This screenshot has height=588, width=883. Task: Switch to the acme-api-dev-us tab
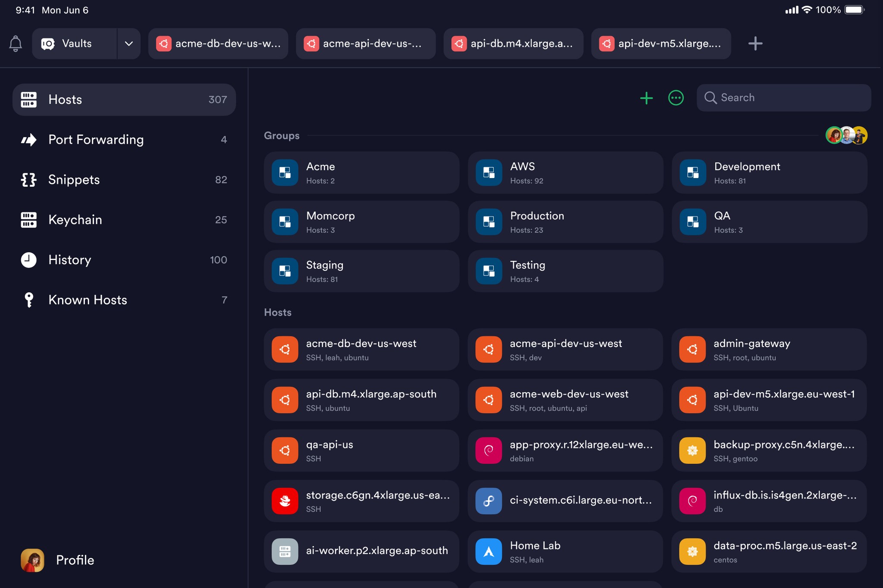coord(366,44)
